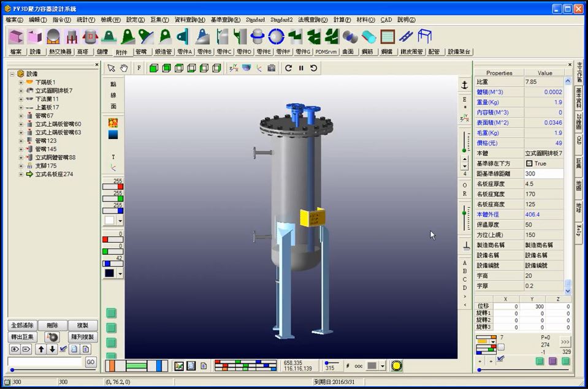Expand the 立式圓胴排板7 tree node
588x389 pixels.
(21, 91)
